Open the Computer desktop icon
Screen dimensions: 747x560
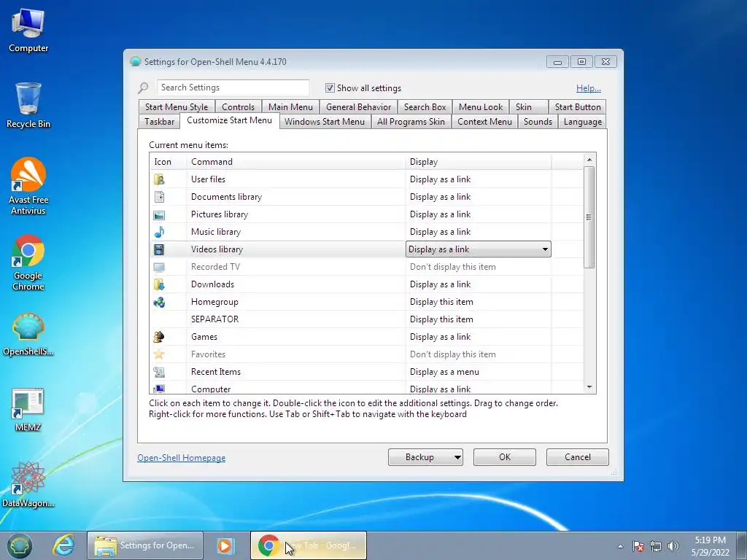(x=28, y=31)
